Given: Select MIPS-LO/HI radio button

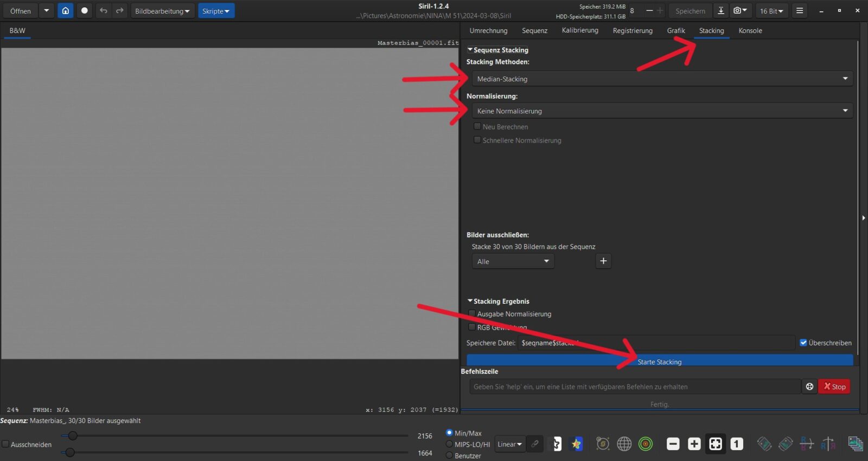Looking at the screenshot, I should pyautogui.click(x=449, y=444).
